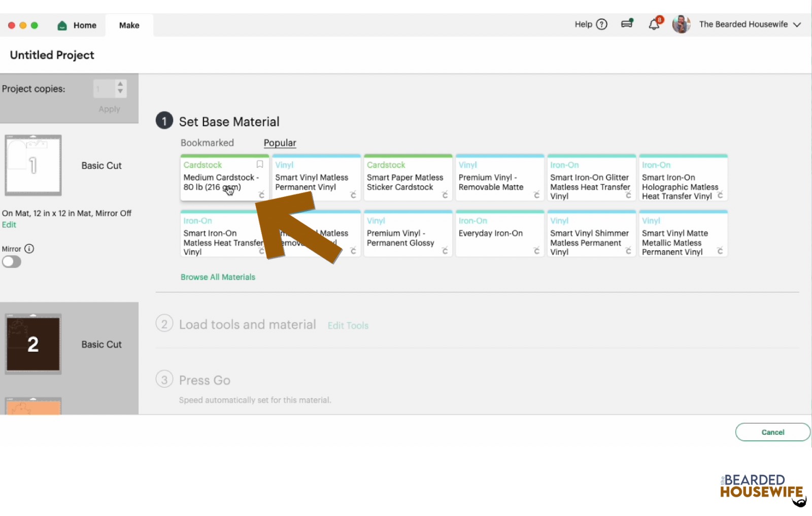Click The Bearded Housewife profile avatar
812x516 pixels.
point(681,24)
